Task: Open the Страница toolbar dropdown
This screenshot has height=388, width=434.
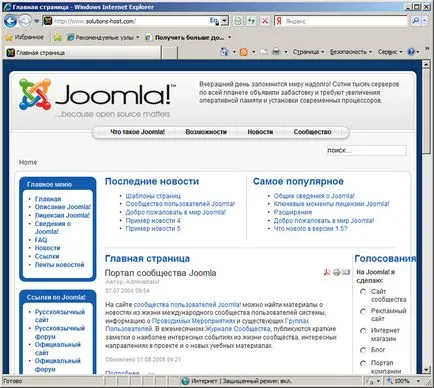Action: (308, 52)
